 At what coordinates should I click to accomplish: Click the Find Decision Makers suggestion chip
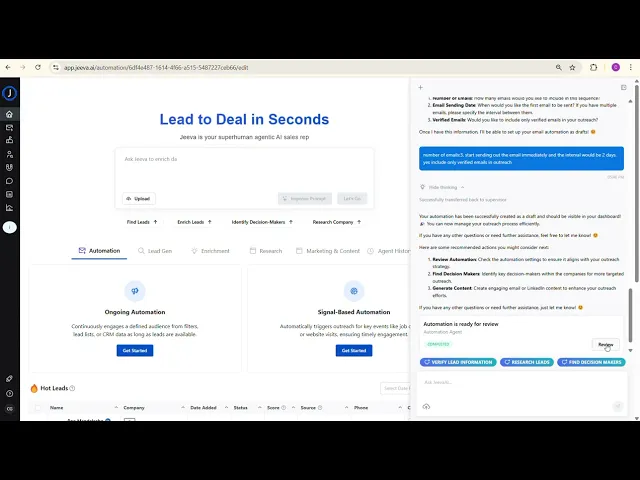click(591, 362)
